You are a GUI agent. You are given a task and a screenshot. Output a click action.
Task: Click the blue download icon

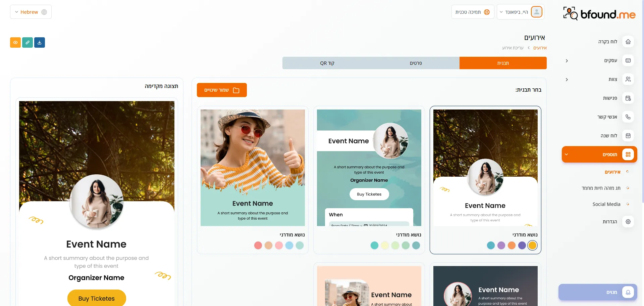40,43
